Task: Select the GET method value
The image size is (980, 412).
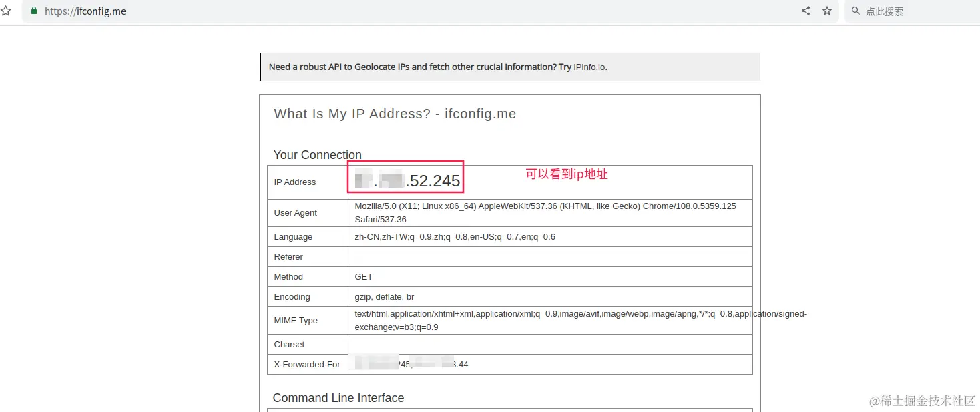Action: pos(364,277)
